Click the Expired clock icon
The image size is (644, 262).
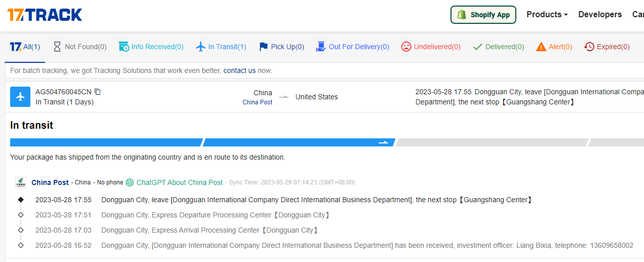(589, 47)
